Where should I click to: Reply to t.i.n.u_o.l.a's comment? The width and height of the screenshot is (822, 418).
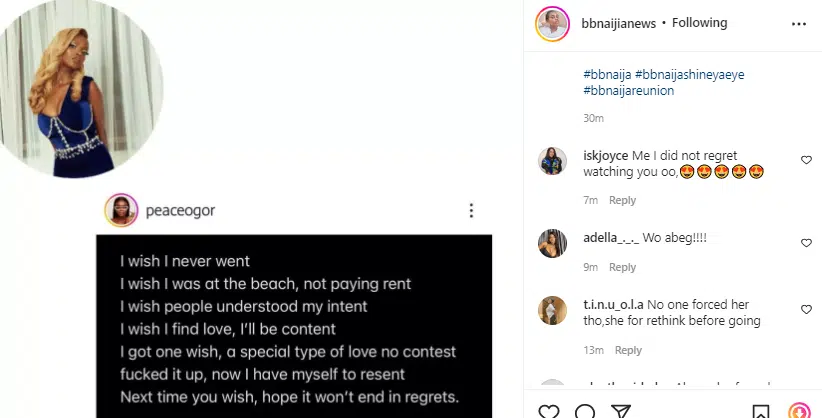coord(628,350)
